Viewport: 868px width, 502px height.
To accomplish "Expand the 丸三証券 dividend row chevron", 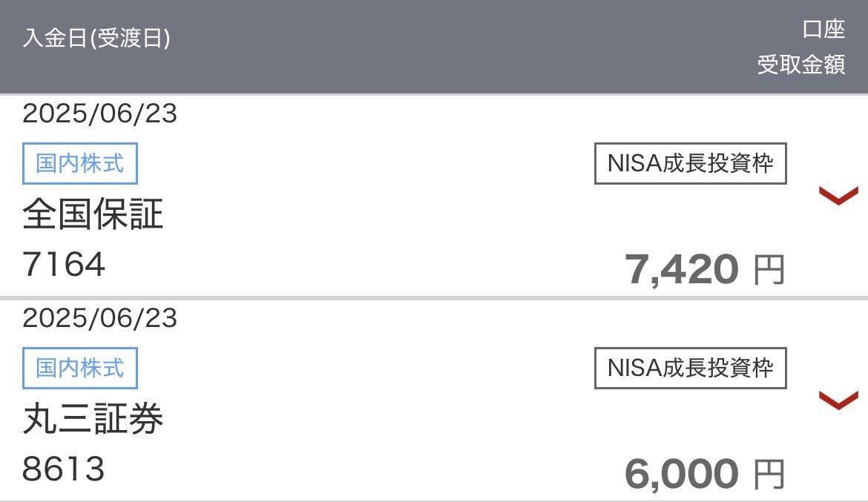I will click(838, 400).
